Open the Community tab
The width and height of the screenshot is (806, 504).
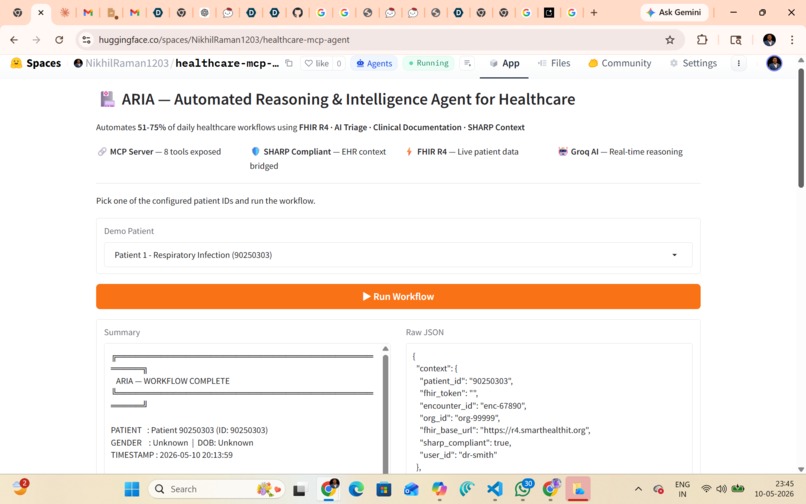pyautogui.click(x=619, y=63)
